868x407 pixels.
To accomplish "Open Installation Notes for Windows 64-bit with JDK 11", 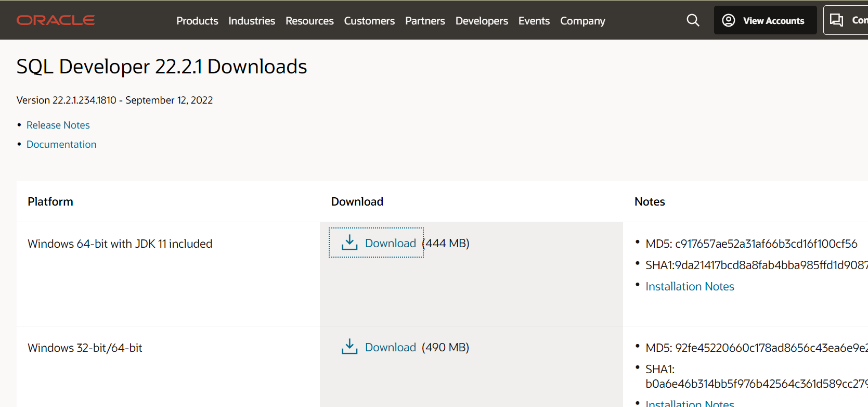I will (690, 286).
